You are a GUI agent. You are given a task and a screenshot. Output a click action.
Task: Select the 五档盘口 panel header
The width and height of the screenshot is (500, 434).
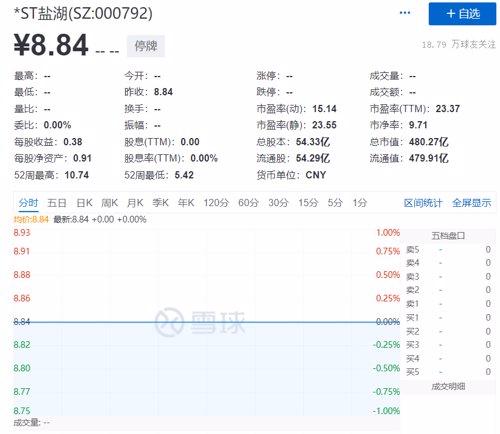(448, 236)
